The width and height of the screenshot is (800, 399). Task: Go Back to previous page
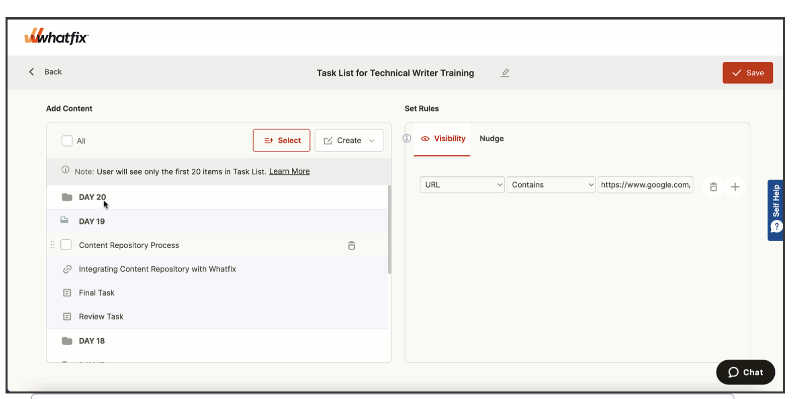pos(45,72)
